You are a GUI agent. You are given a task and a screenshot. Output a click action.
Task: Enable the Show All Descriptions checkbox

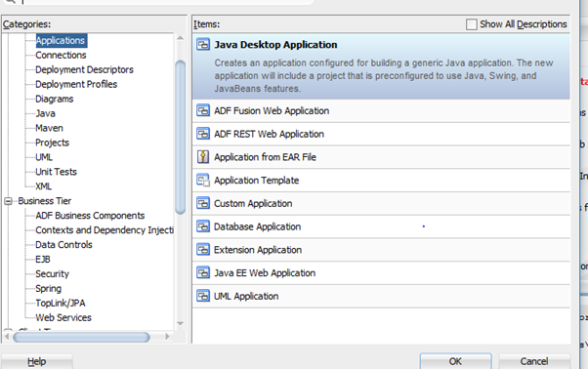tap(472, 24)
